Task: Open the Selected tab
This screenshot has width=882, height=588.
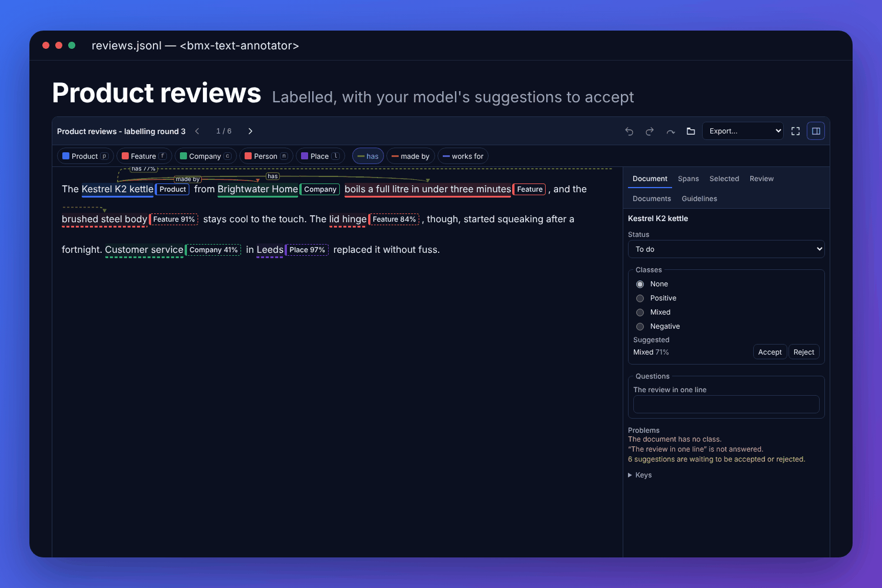Action: [x=724, y=179]
